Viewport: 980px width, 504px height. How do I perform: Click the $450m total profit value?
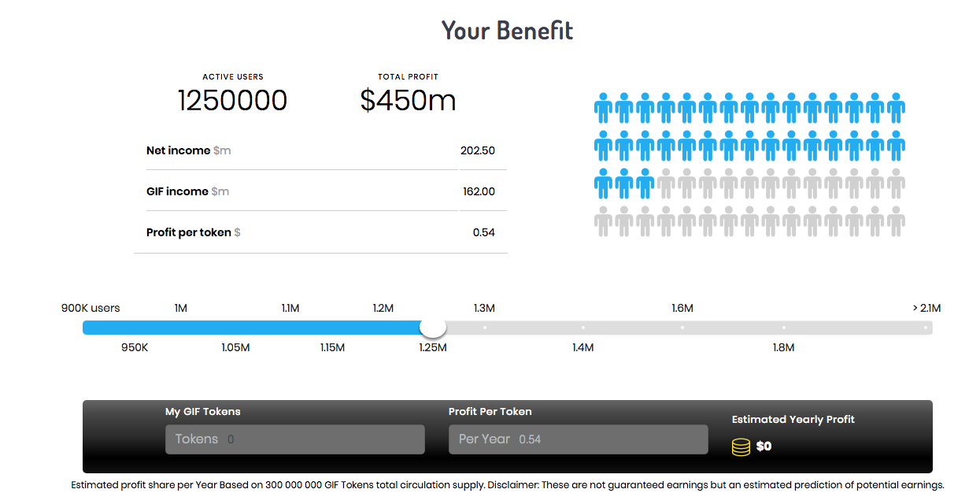pos(408,101)
